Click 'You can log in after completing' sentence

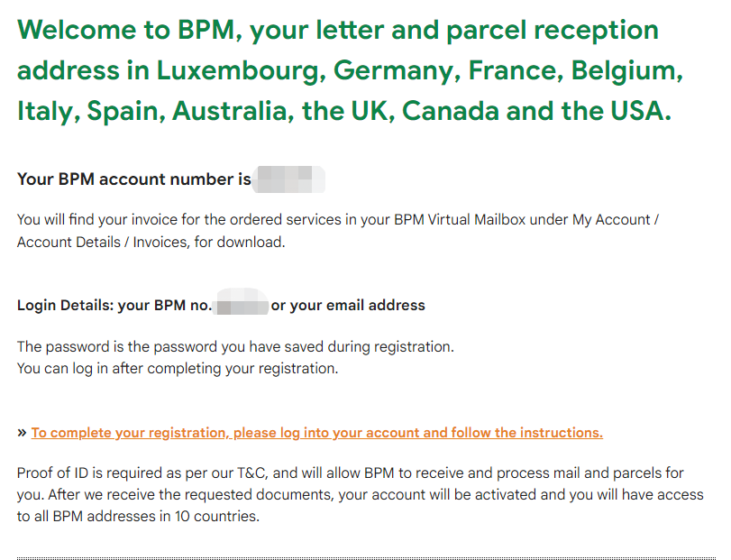coord(178,369)
